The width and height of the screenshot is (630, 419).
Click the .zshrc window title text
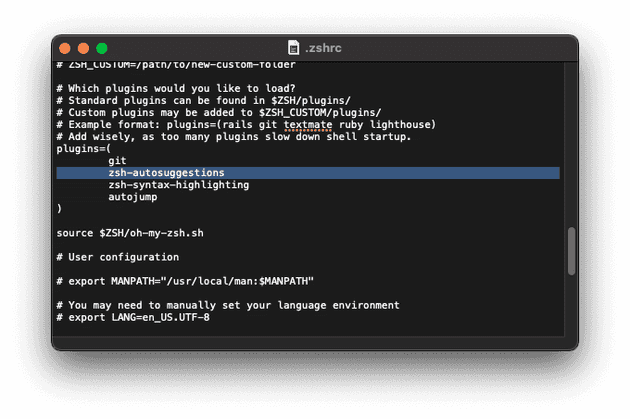coord(323,48)
